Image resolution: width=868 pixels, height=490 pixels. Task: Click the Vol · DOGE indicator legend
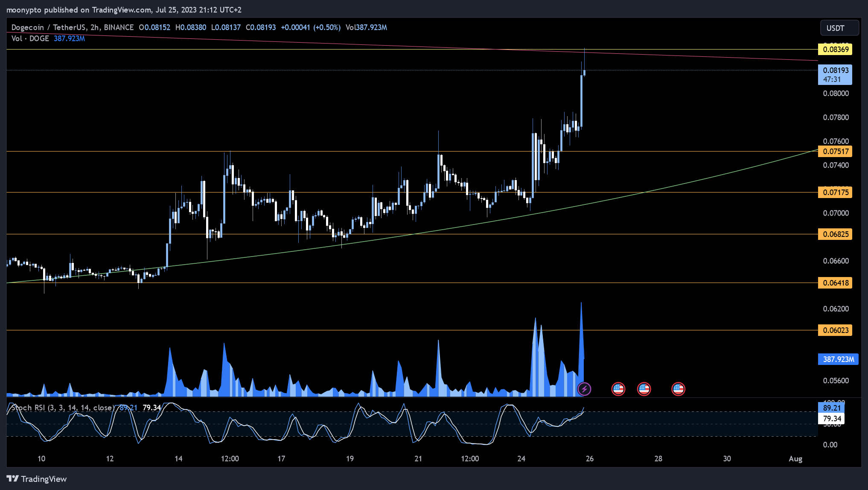pos(30,38)
